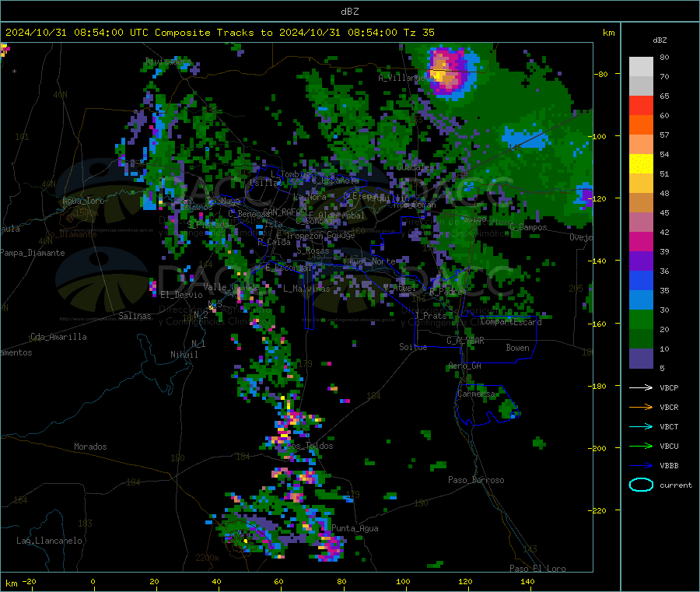Screen dimensions: 700x592
Task: Click the 'L_Malvinas' map label
Action: coord(306,289)
